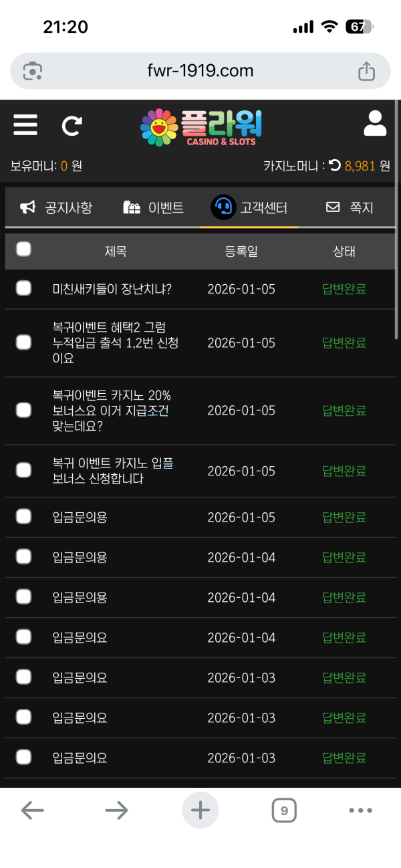Go to the 쪽지 messages tab
The width and height of the screenshot is (401, 868).
point(349,207)
